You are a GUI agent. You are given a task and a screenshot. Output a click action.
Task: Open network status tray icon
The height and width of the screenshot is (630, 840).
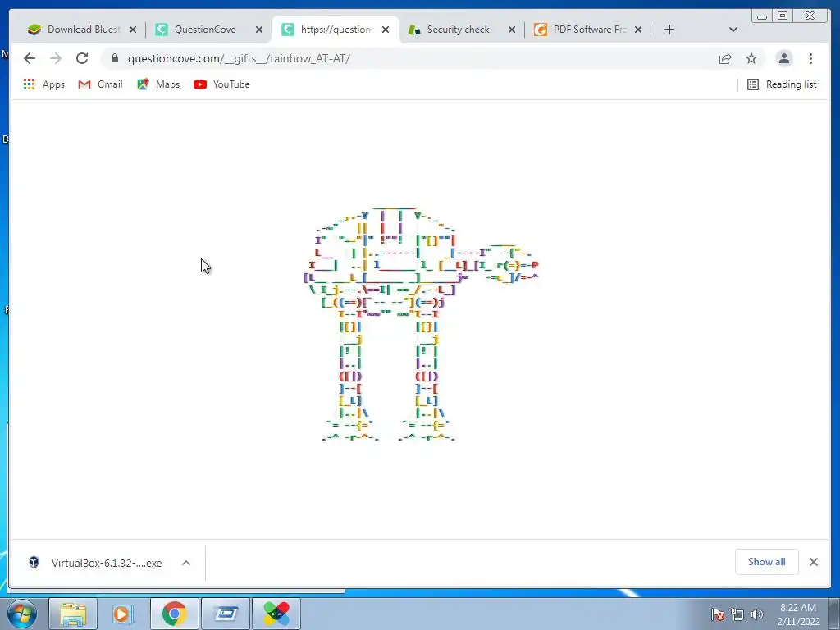pyautogui.click(x=737, y=614)
